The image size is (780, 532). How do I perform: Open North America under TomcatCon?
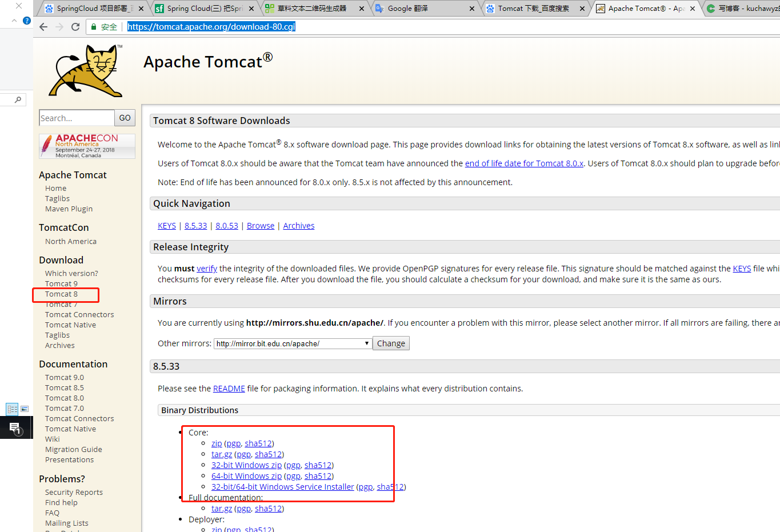[71, 242]
